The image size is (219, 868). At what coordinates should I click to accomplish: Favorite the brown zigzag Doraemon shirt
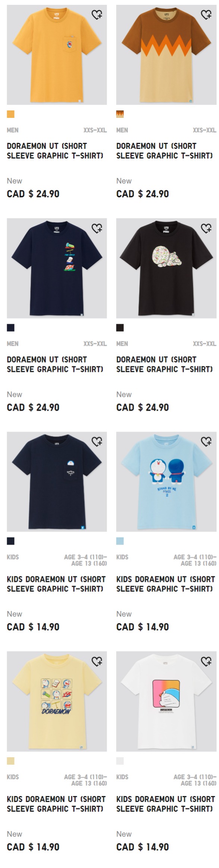(206, 15)
